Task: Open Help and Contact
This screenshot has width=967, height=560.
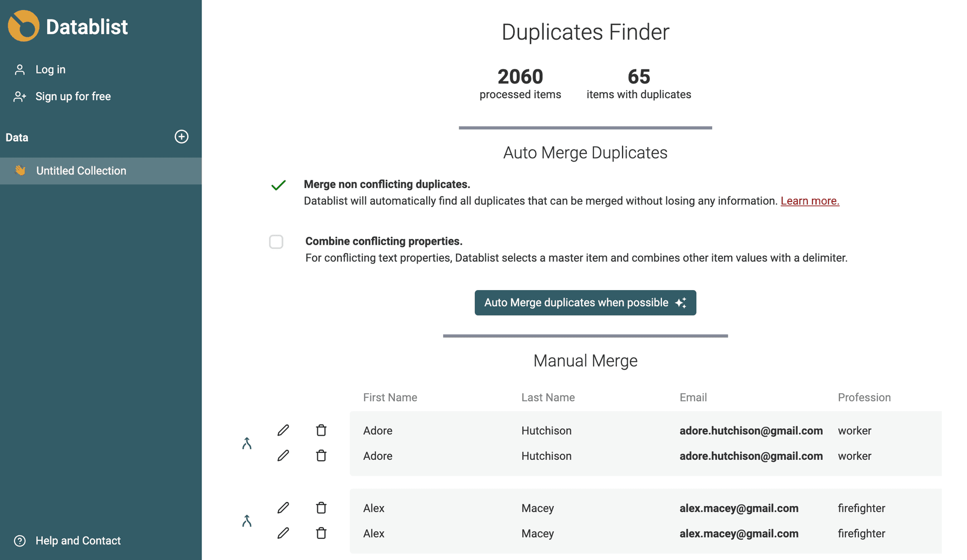Action: pyautogui.click(x=78, y=541)
